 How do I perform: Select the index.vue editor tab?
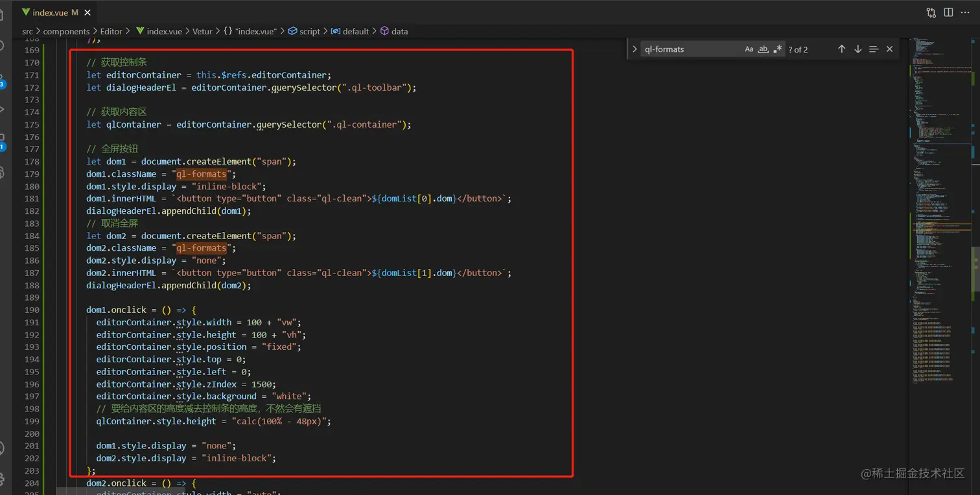click(56, 12)
